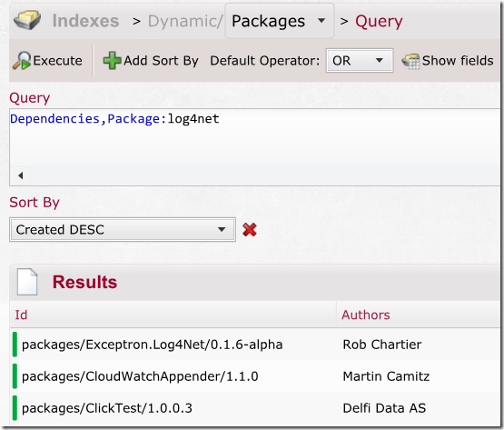Expand the Created DESC sort dropdown
The height and width of the screenshot is (430, 504).
[123, 230]
